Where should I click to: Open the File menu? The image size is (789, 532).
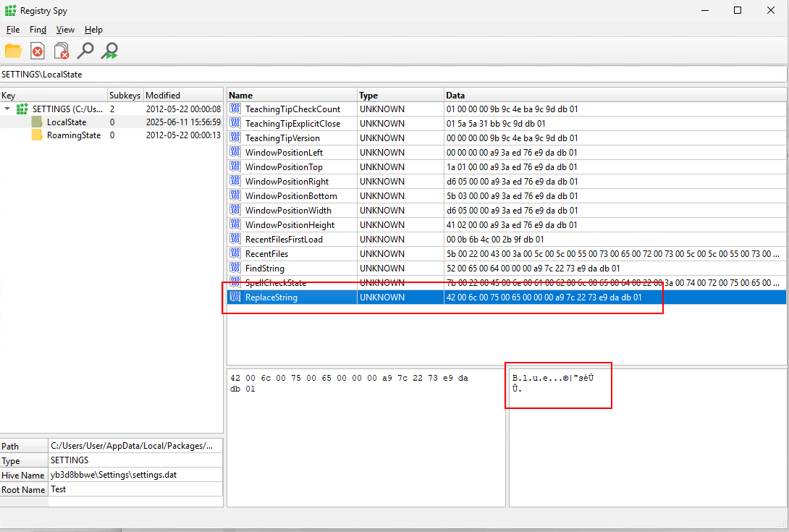[13, 30]
